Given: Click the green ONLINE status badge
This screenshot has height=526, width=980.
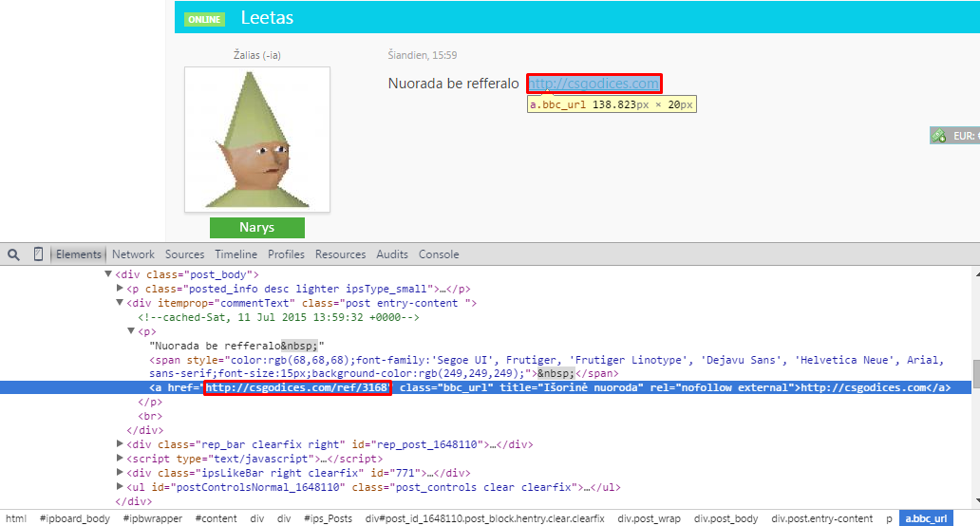Looking at the screenshot, I should (204, 19).
